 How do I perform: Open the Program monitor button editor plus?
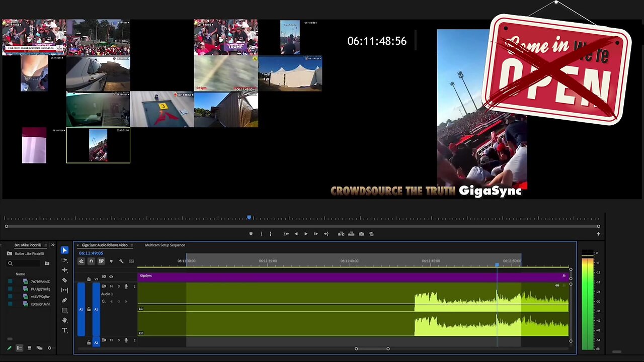point(598,234)
